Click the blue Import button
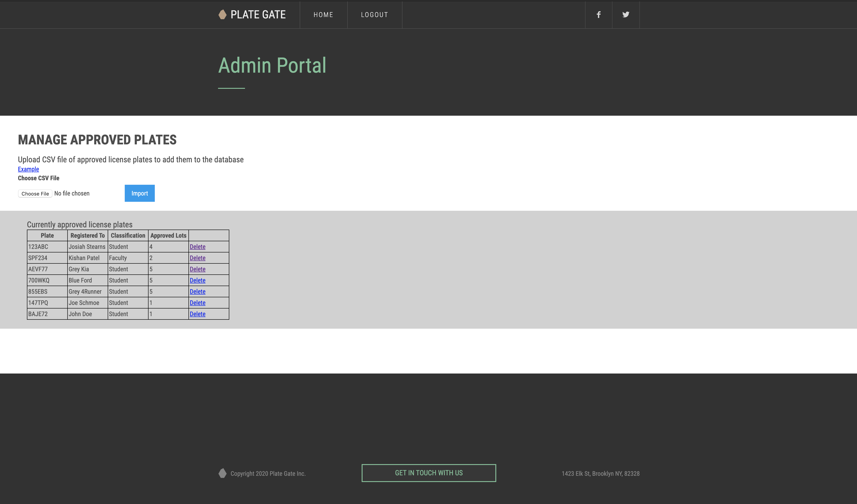Screen dimensions: 857x504 click(x=140, y=193)
